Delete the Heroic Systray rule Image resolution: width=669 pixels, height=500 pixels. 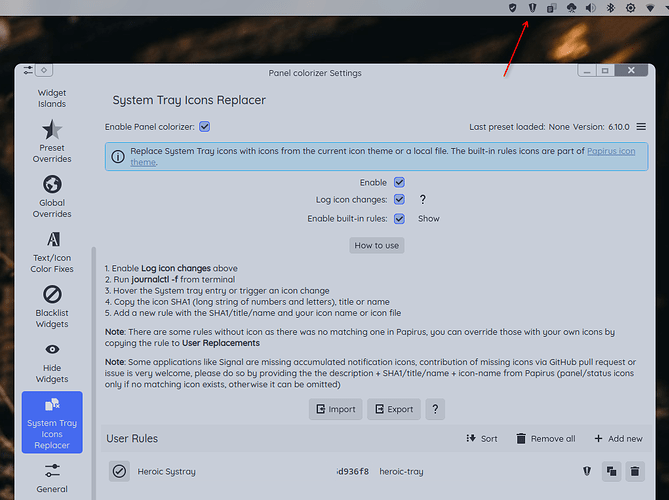pos(635,471)
